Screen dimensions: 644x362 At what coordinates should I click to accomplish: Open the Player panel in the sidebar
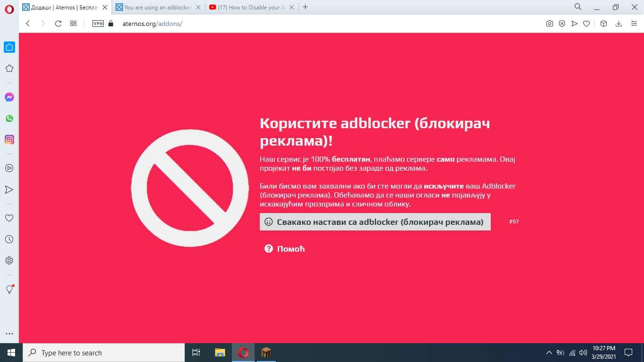point(9,168)
